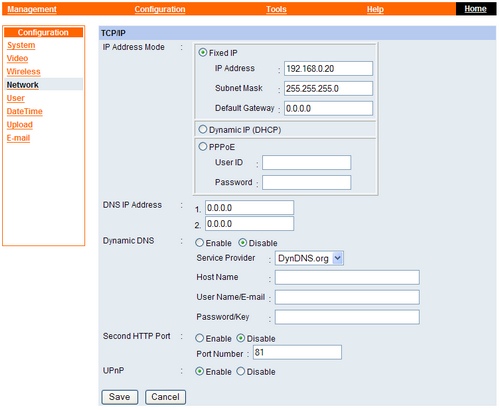Open DateTime settings link
Screen dimensions: 500x410
tap(25, 111)
